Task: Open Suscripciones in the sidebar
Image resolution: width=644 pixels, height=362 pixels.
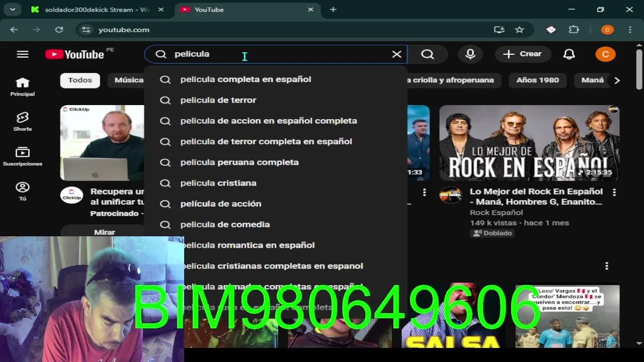Action: [x=23, y=156]
